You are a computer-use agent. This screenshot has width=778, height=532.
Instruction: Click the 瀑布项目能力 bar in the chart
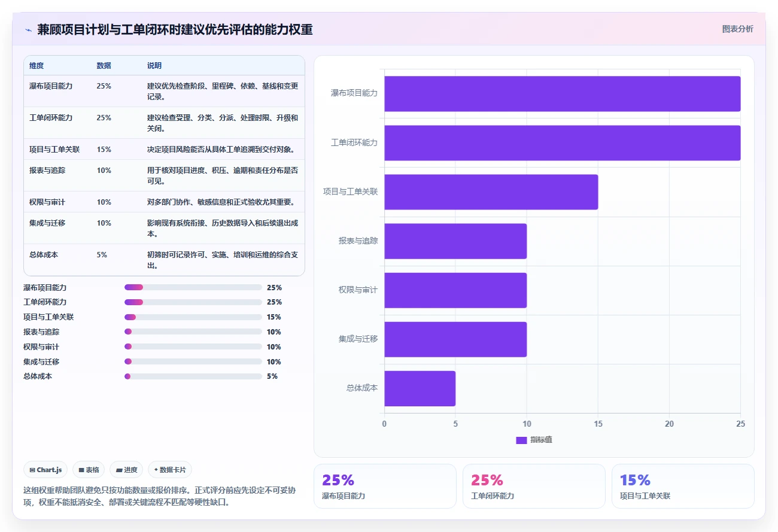click(x=562, y=93)
